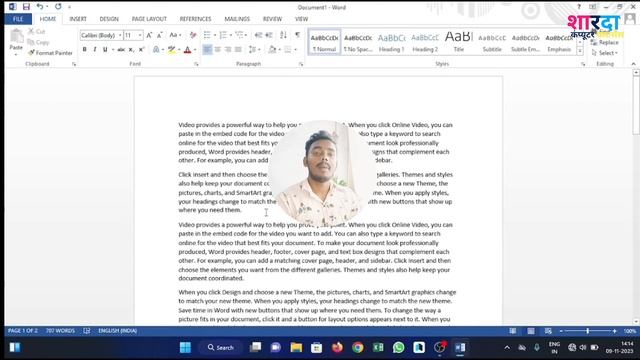
Task: Click the Align Right icon
Action: pos(228,49)
